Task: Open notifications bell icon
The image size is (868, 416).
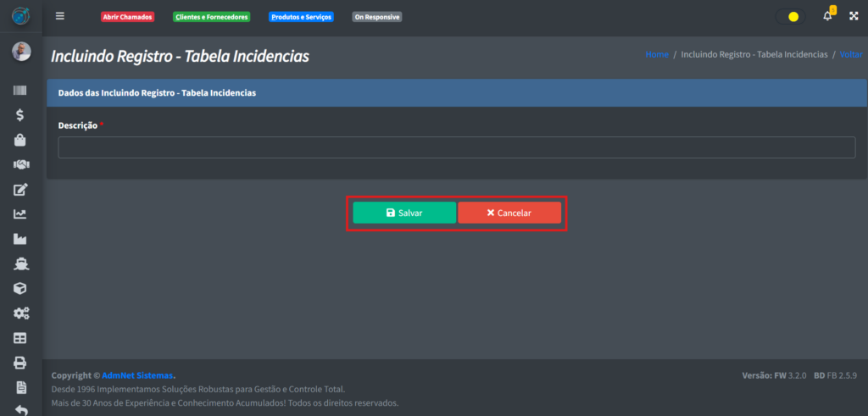Action: 827,16
